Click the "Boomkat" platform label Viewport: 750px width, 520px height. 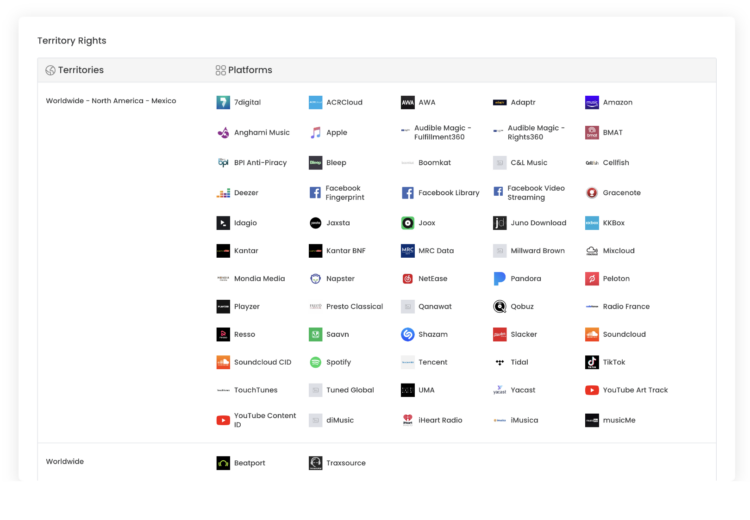(x=434, y=163)
